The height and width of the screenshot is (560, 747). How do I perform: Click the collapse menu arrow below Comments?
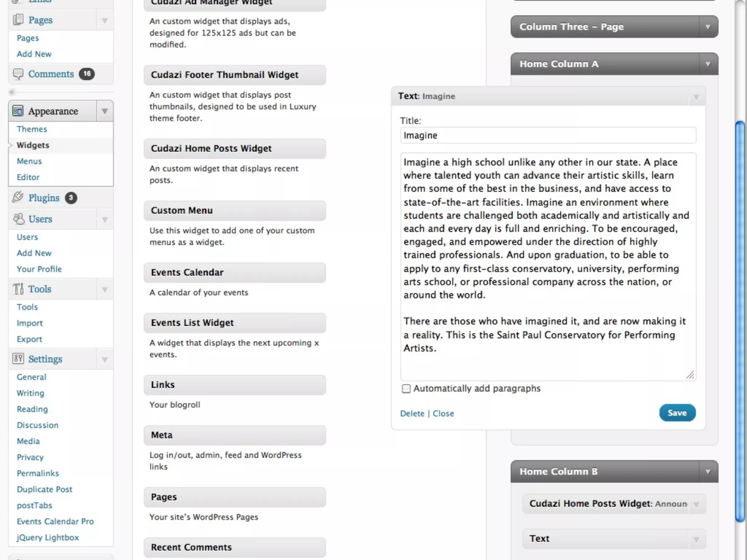tap(12, 92)
